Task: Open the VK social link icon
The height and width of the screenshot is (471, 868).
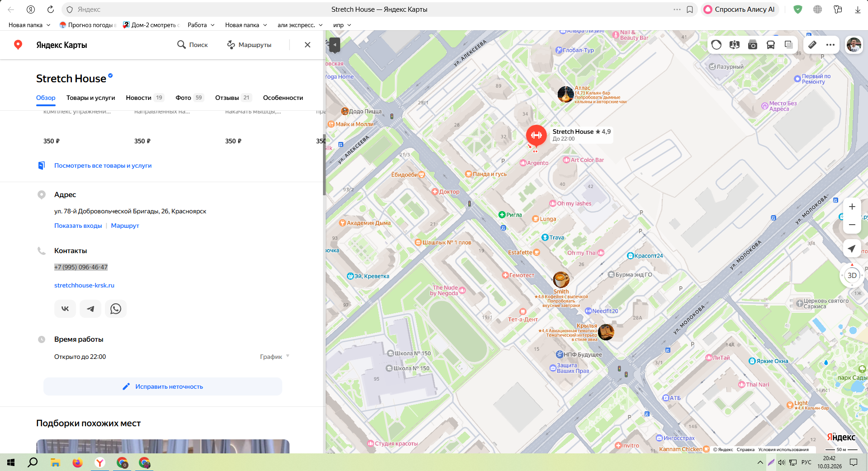Action: pos(65,309)
